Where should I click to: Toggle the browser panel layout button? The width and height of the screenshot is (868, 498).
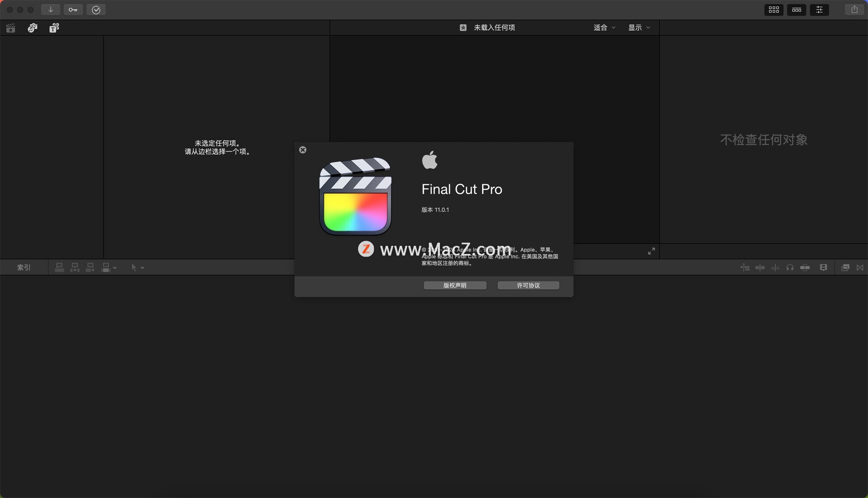[774, 9]
